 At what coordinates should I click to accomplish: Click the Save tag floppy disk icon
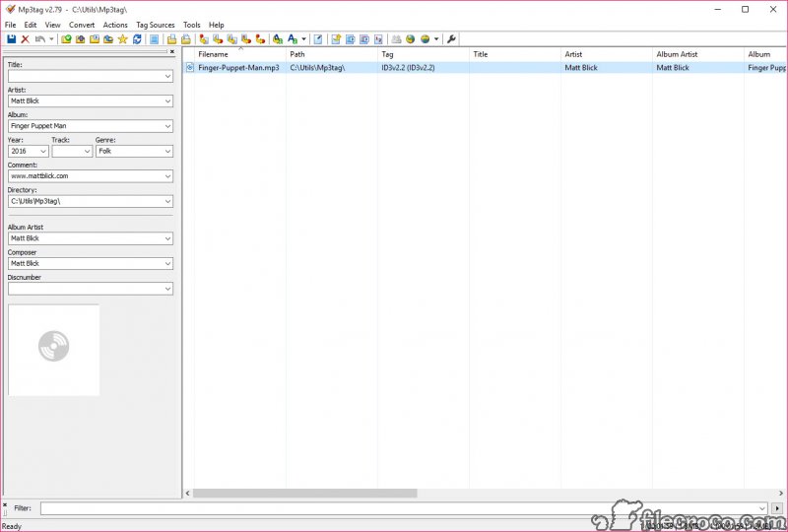coord(11,38)
